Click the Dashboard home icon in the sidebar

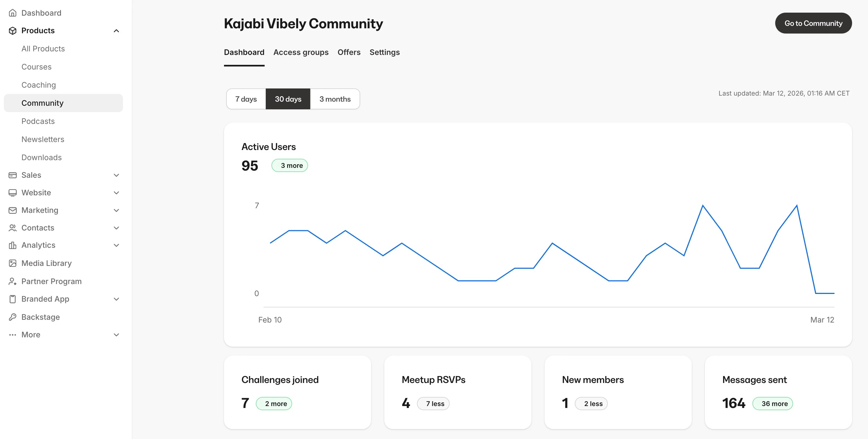point(12,13)
